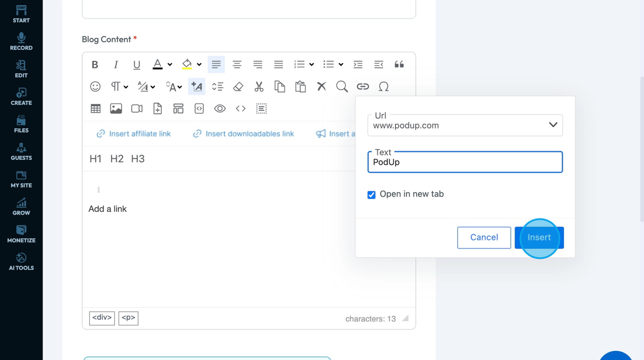Open font family dropdown
The width and height of the screenshot is (644, 360).
(x=146, y=87)
